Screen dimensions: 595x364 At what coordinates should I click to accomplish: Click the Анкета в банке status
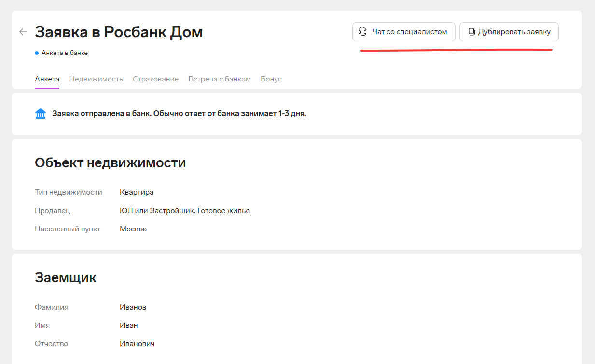tap(61, 53)
